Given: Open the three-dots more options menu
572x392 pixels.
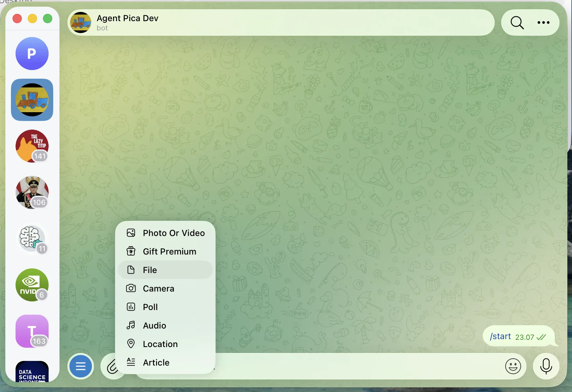Looking at the screenshot, I should click(x=543, y=23).
